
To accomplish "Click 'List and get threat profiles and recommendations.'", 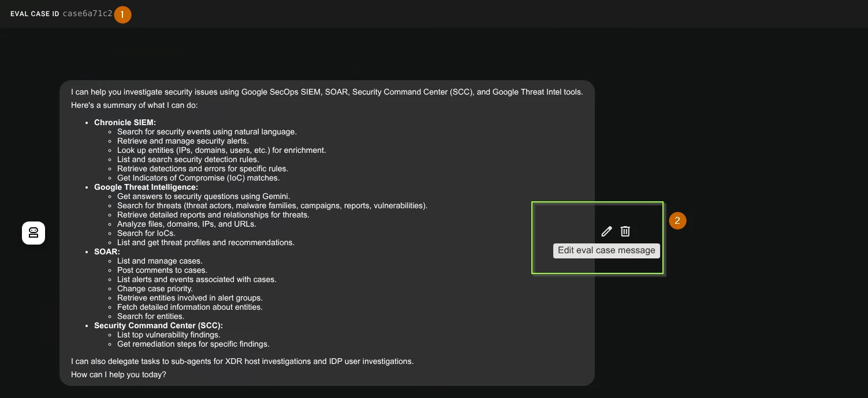I will pos(206,242).
